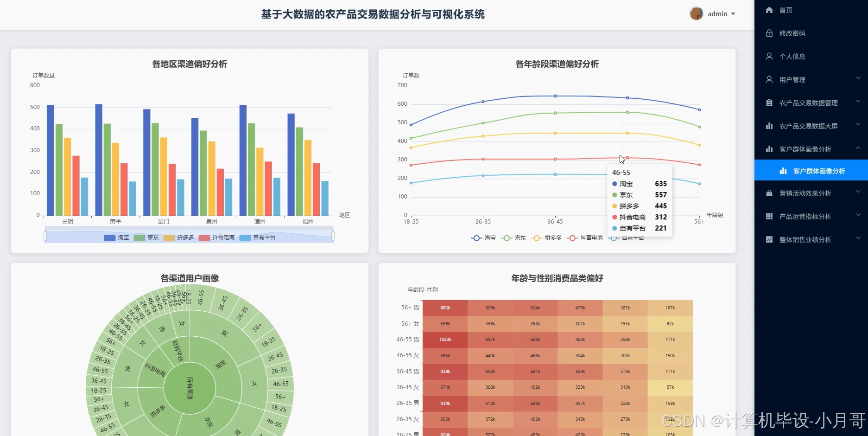The width and height of the screenshot is (868, 436).
Task: Toggle the 京东 legend in the 各地区渠道偏好分析 bar chart
Action: [146, 237]
